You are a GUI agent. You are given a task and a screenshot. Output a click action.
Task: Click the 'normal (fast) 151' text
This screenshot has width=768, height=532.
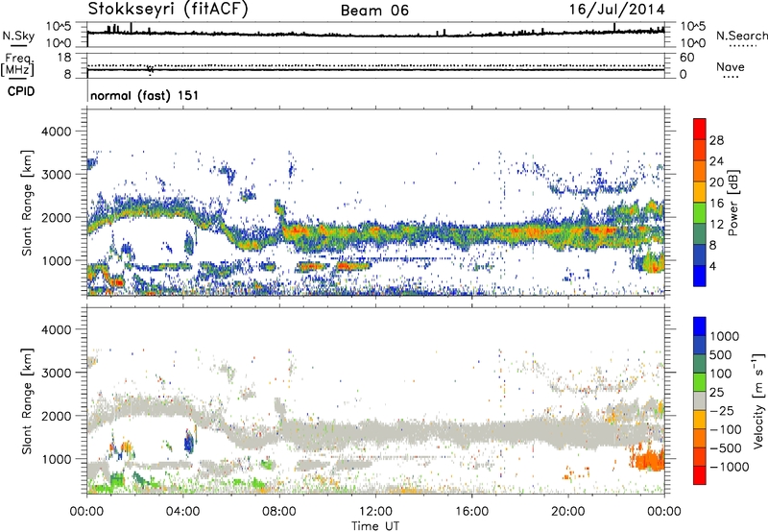point(145,95)
